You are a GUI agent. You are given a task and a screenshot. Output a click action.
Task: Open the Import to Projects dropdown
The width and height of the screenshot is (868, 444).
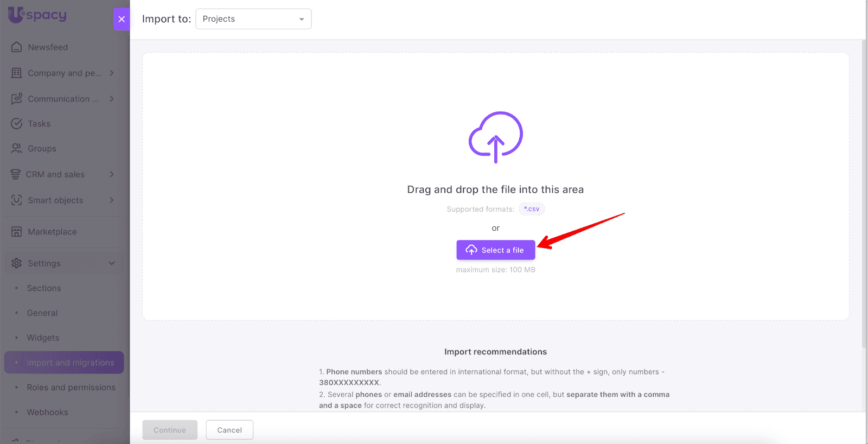(x=253, y=19)
